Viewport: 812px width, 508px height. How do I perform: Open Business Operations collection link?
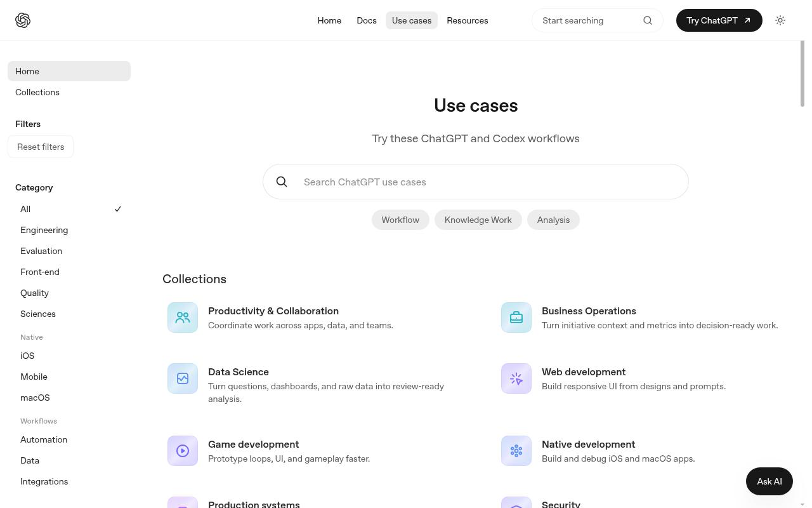pos(589,311)
